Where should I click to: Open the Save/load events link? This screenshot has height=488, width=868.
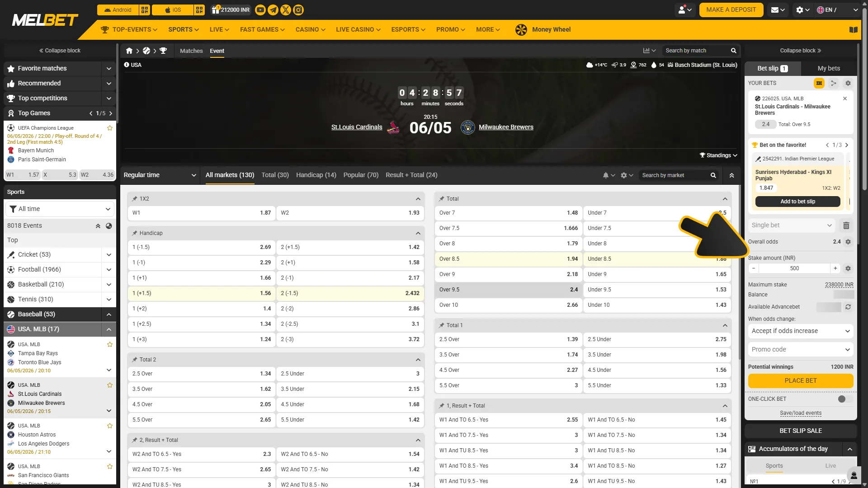(x=801, y=413)
